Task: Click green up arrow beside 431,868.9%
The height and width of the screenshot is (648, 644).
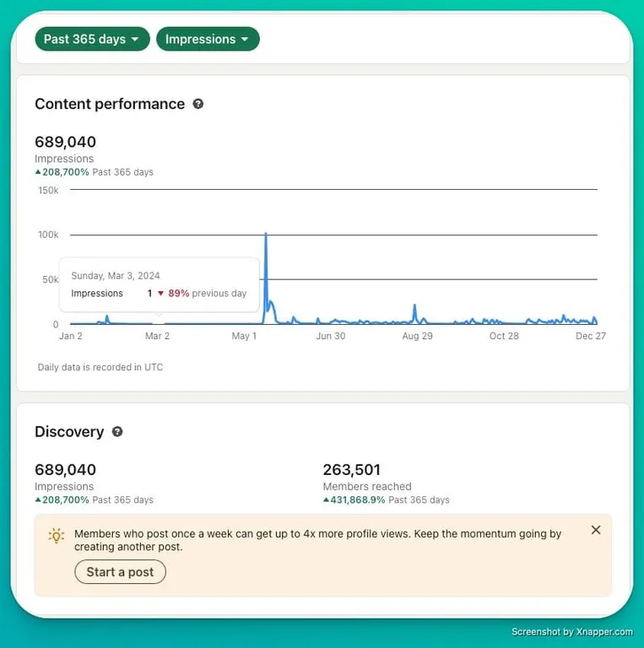Action: (x=326, y=499)
